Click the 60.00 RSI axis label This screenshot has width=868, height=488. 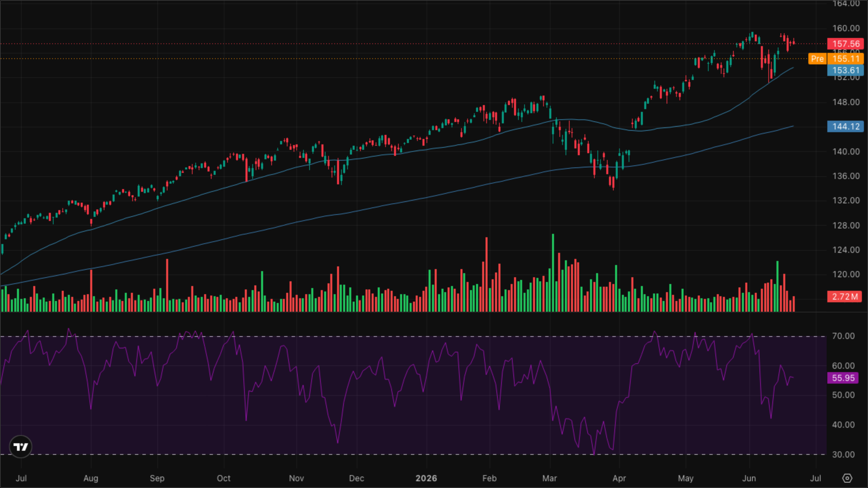click(843, 366)
